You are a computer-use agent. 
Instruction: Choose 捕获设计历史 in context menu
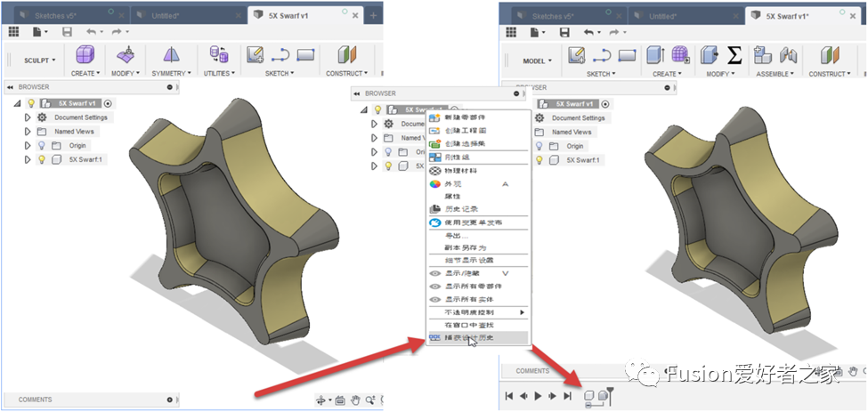click(478, 337)
